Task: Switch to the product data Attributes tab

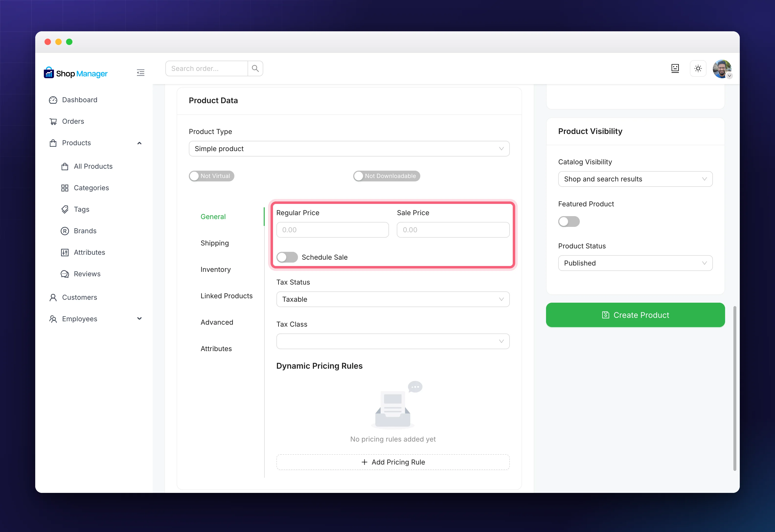Action: 216,349
